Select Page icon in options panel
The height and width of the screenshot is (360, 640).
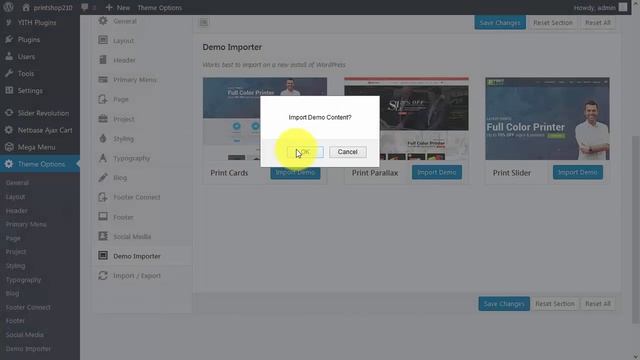pos(103,99)
